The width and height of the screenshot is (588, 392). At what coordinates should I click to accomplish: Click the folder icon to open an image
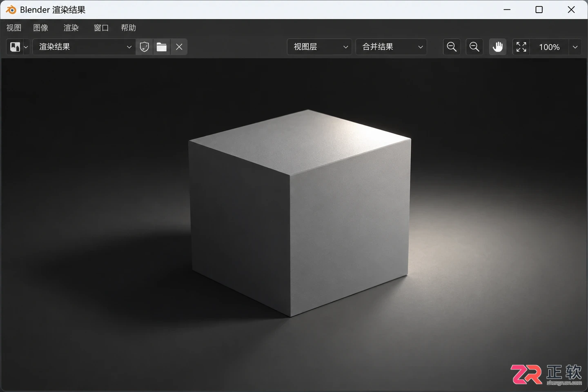162,47
